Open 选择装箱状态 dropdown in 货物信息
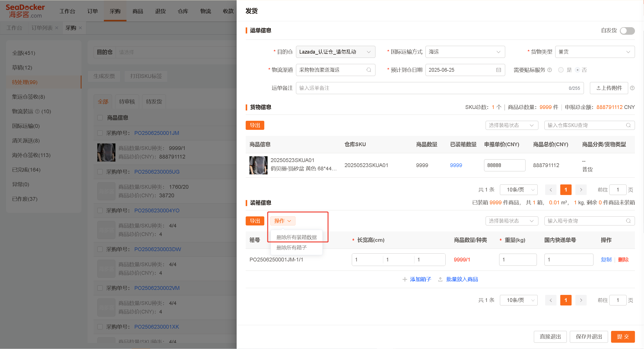The width and height of the screenshot is (644, 349). pyautogui.click(x=512, y=125)
